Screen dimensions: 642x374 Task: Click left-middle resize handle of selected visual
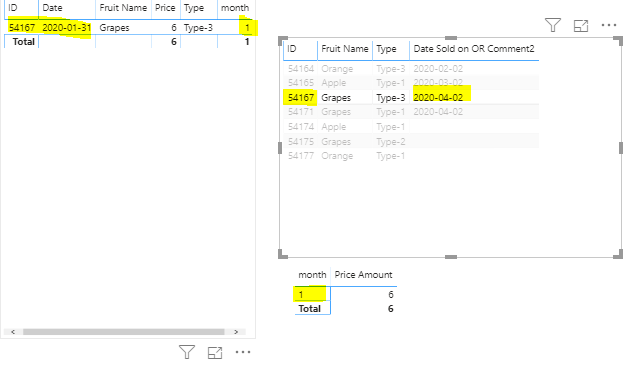click(280, 148)
